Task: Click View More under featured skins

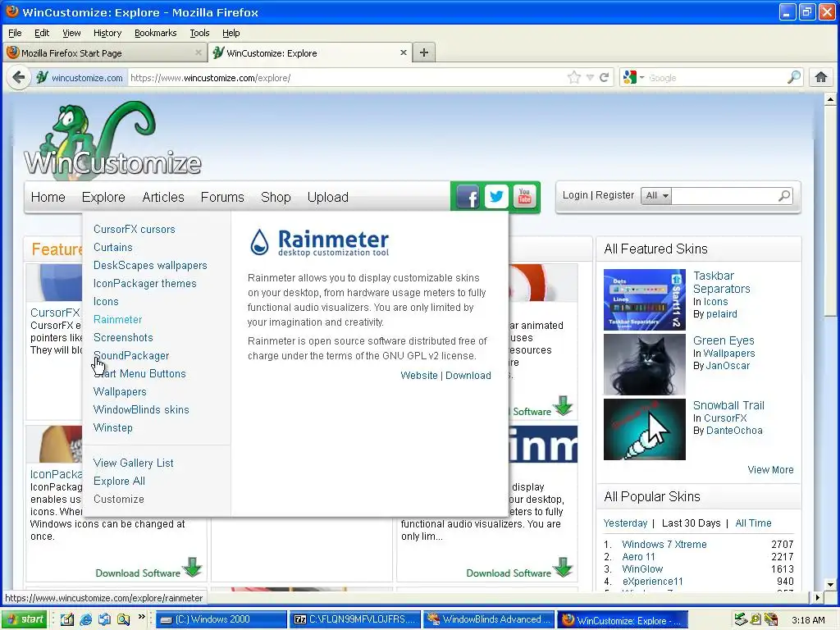Action: click(770, 470)
